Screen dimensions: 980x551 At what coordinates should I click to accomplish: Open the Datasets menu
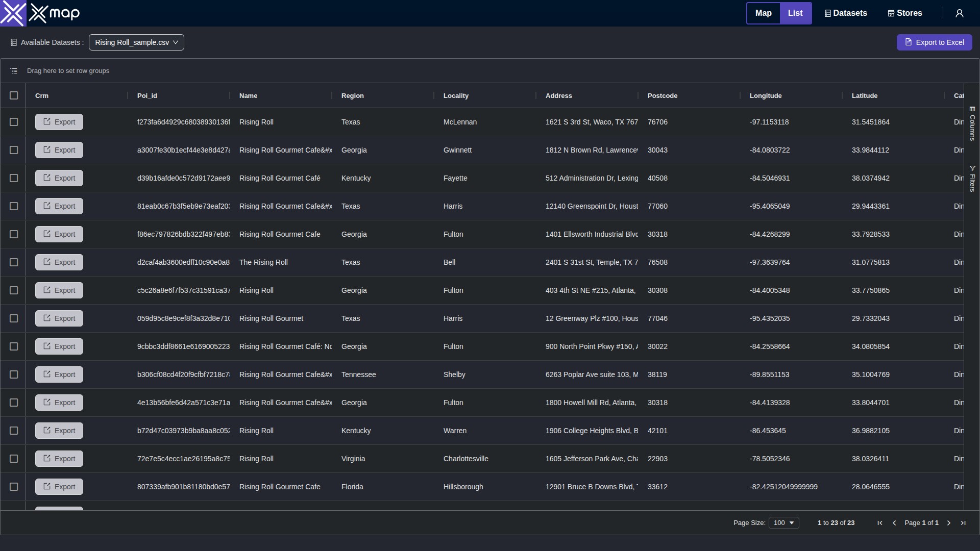846,13
